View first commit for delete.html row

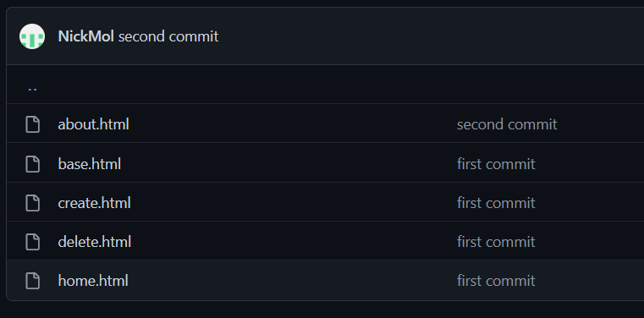[x=496, y=242]
